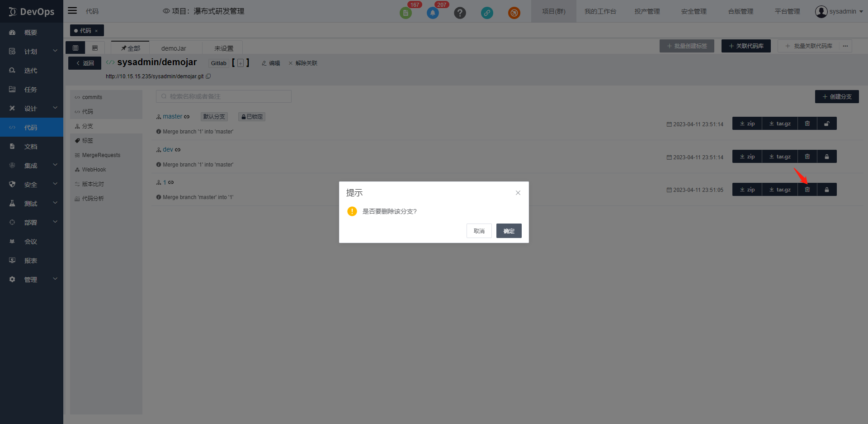Click the unlock icon on master branch
Image resolution: width=868 pixels, height=424 pixels.
pos(826,124)
